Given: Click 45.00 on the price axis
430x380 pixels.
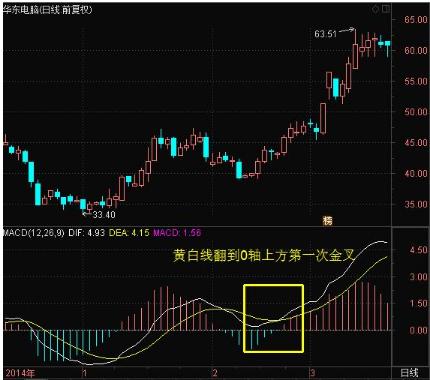Looking at the screenshot, I should point(416,143).
